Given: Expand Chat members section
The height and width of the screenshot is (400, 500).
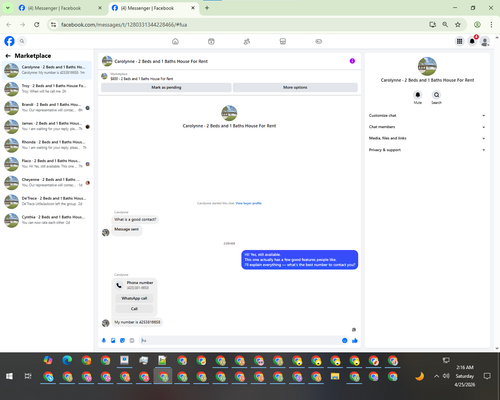Looking at the screenshot, I should [x=427, y=127].
